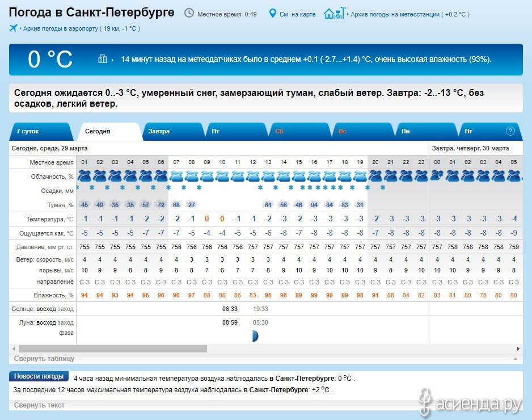Click cloud icon for hour 21 today

click(x=391, y=176)
